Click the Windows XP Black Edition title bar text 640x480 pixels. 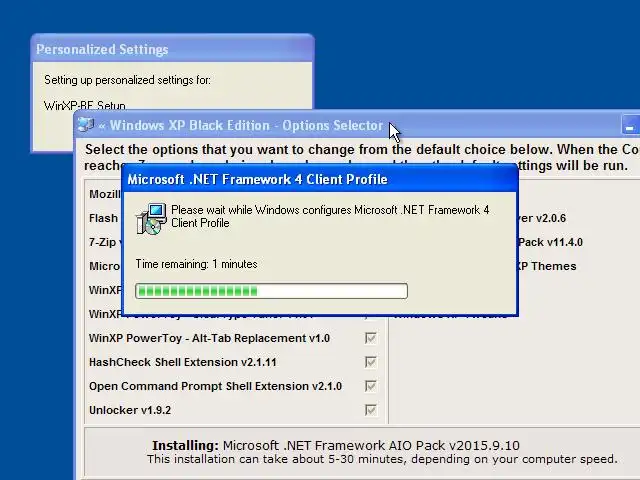coord(246,125)
